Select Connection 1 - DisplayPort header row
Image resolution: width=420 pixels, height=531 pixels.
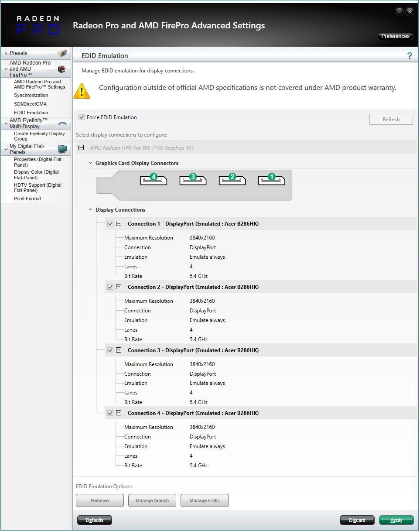click(x=261, y=224)
